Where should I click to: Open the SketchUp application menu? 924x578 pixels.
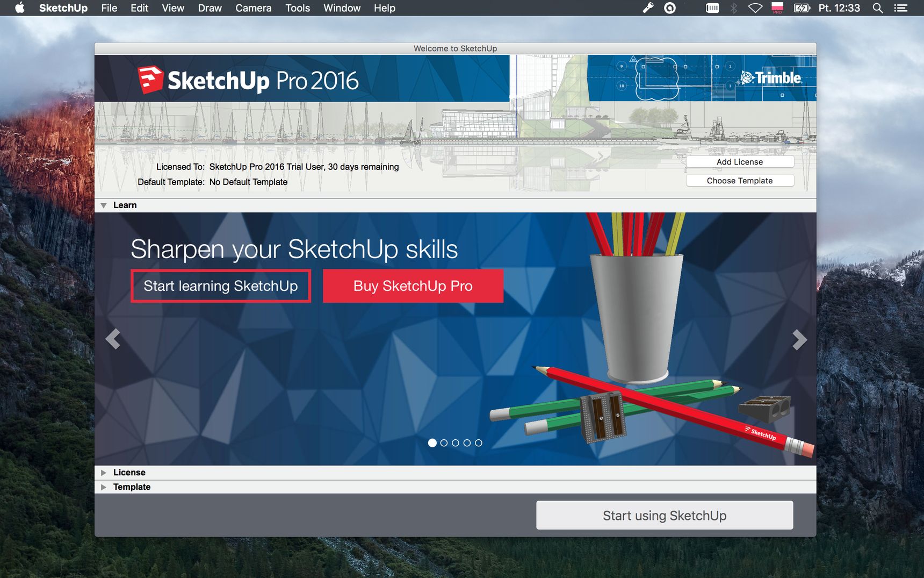[63, 8]
